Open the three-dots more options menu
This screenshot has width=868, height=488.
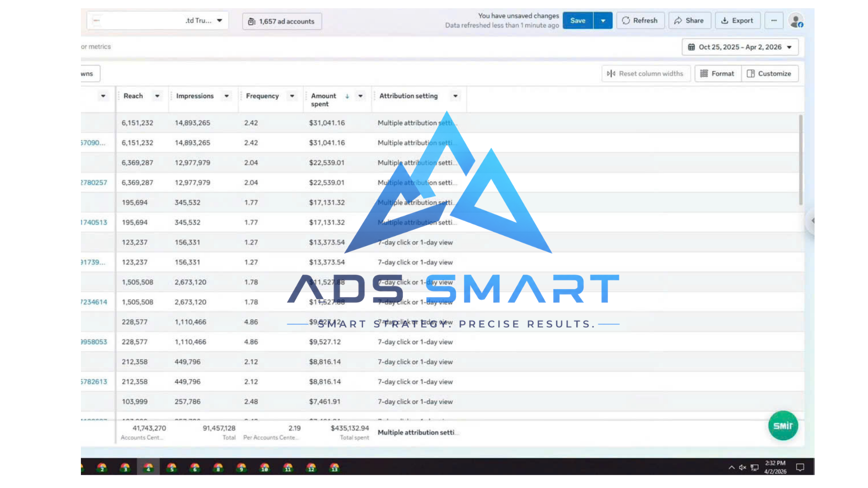click(x=774, y=21)
